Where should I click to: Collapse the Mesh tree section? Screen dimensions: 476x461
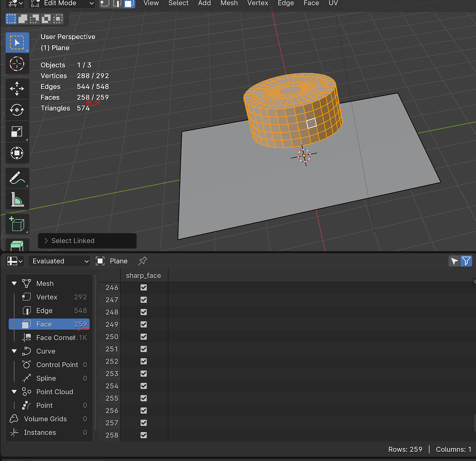tap(14, 284)
